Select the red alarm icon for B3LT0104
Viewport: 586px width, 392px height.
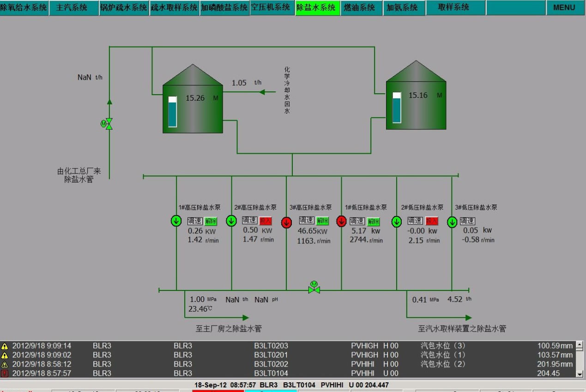5,373
